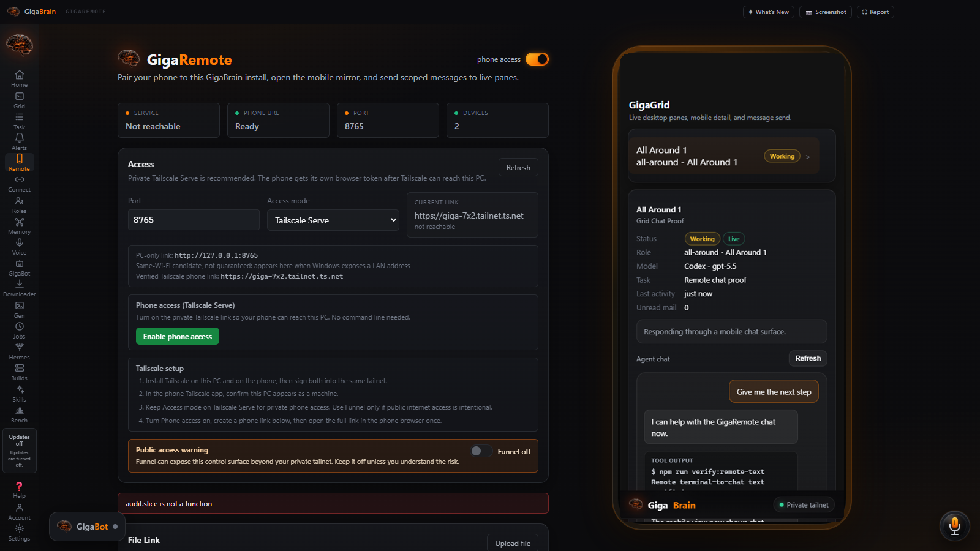Click the Remote chat proof task value
The image size is (980, 551).
[715, 280]
